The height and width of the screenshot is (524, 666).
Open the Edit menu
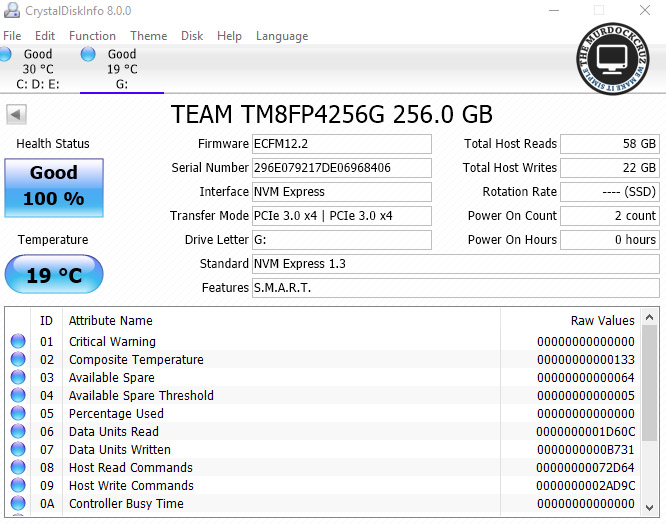pos(45,36)
